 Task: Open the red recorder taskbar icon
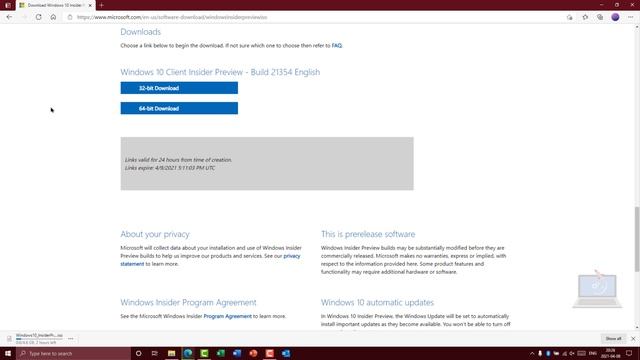pos(269,353)
